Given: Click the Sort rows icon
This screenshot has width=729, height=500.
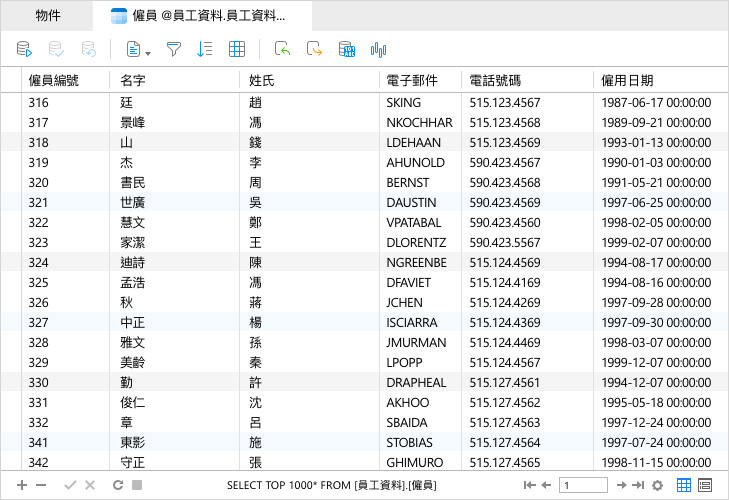Looking at the screenshot, I should (205, 49).
